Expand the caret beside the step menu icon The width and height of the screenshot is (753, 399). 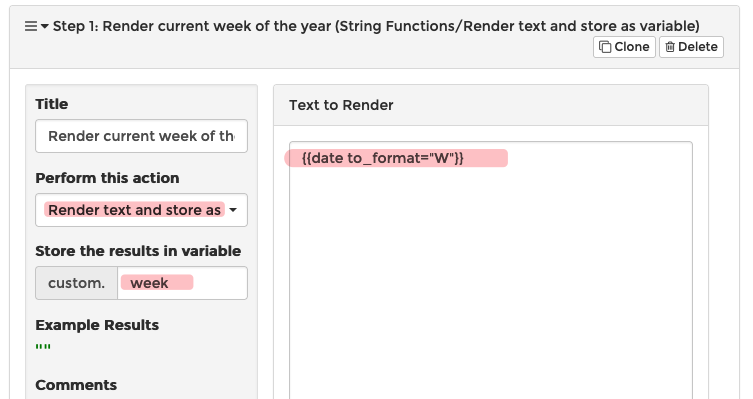coord(45,26)
